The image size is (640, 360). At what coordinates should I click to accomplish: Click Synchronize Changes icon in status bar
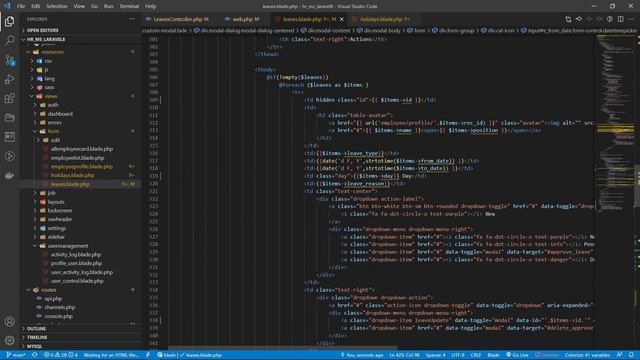[x=35, y=355]
